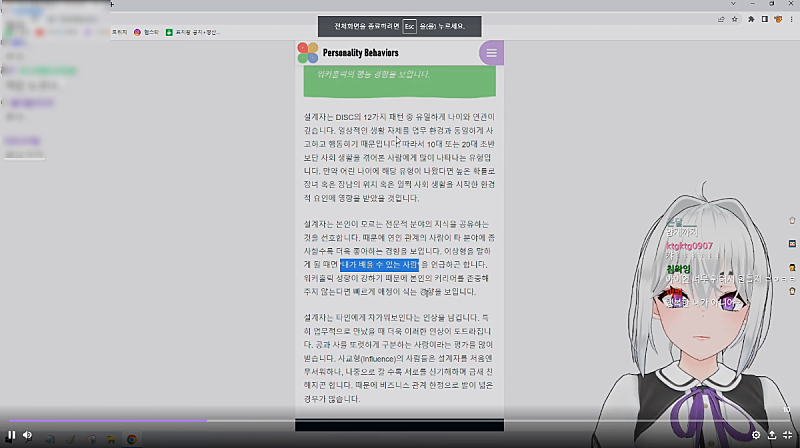Exit fullscreen mode in video player
Viewport: 800px width, 448px height.
coord(787,435)
